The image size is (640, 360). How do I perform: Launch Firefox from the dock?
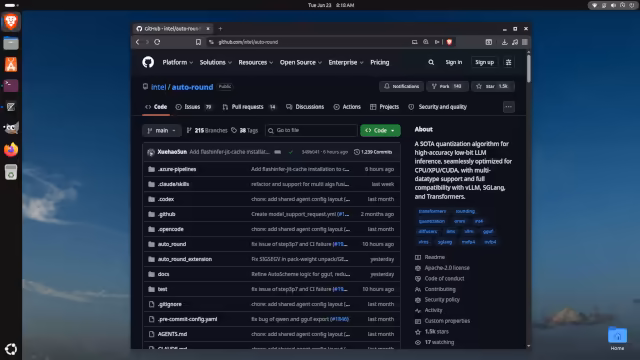coord(11,150)
